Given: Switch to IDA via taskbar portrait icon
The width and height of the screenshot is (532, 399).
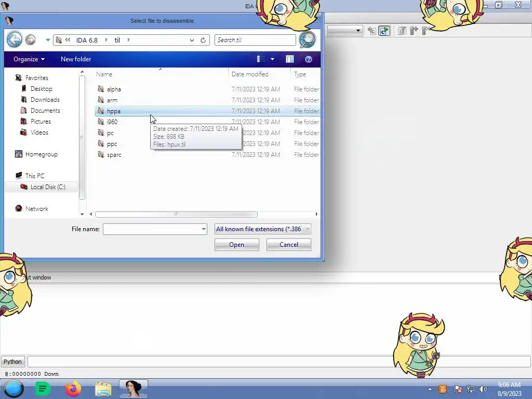Looking at the screenshot, I should tap(134, 389).
